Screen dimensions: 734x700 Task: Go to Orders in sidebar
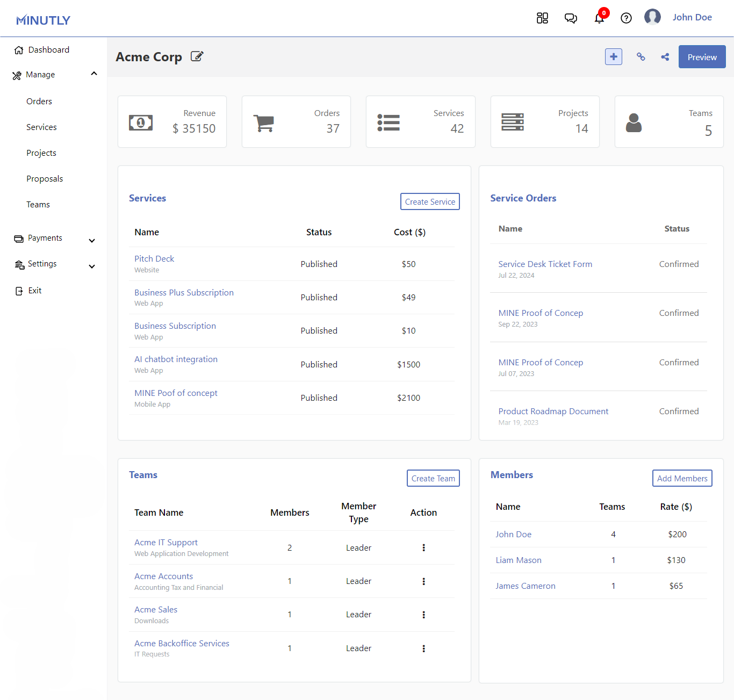[x=39, y=102]
